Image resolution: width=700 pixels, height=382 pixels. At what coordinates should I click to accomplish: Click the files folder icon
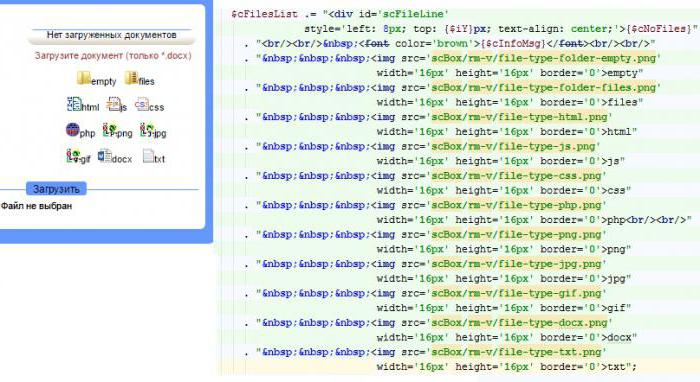tap(131, 78)
